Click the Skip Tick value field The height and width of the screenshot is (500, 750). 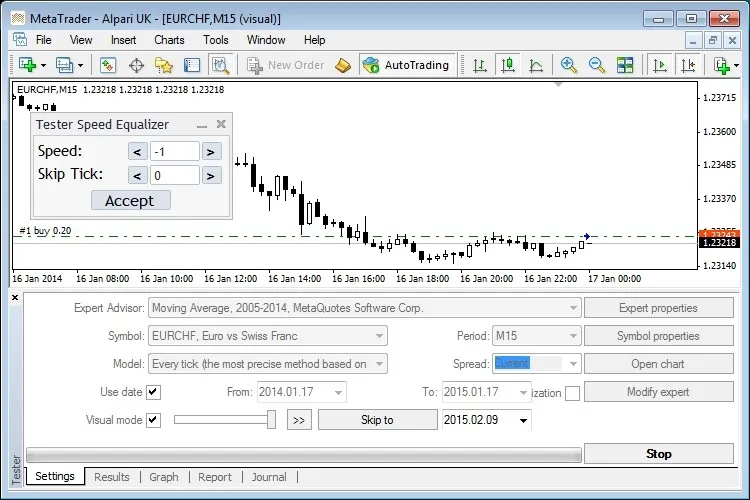coord(174,175)
